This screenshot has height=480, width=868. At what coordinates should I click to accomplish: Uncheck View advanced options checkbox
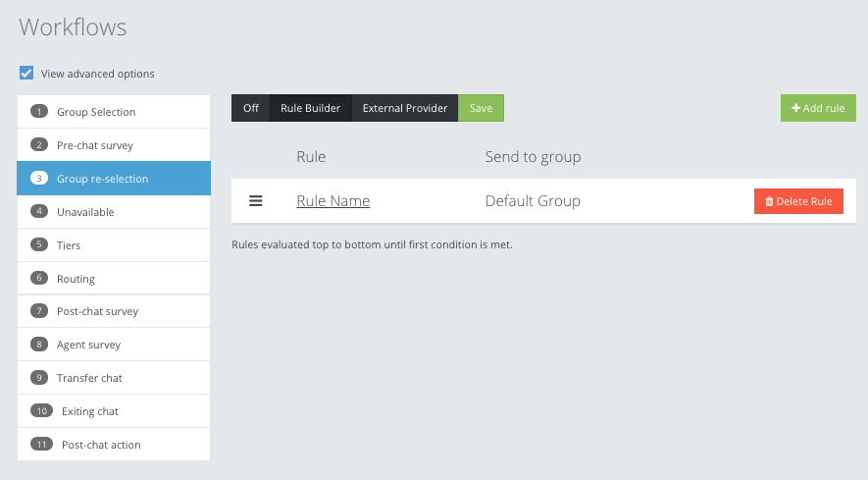pos(26,74)
